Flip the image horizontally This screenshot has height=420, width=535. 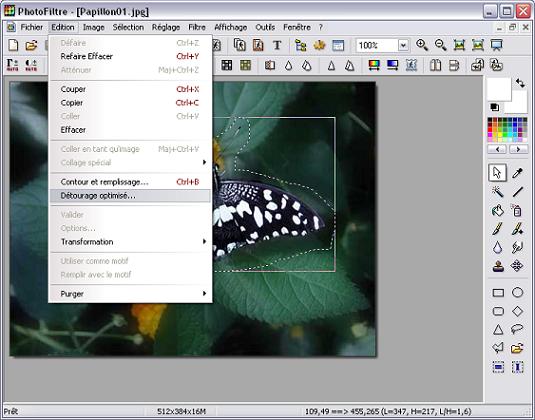pyautogui.click(x=435, y=65)
